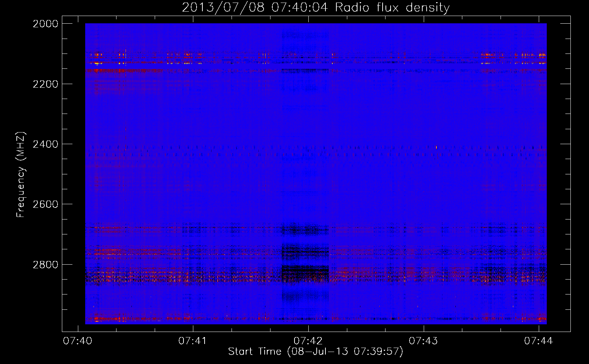Click the 2600 frequency tick label
Viewport: 589px width, 364px height.
(x=46, y=204)
